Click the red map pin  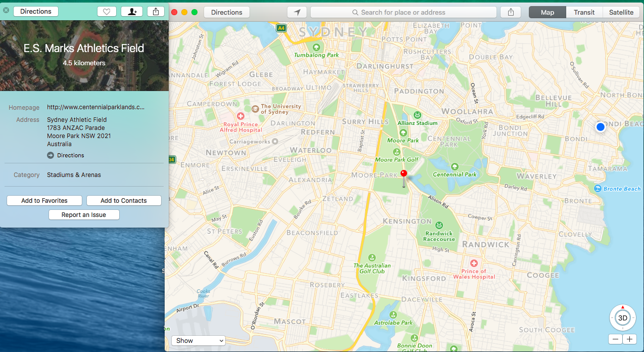404,173
